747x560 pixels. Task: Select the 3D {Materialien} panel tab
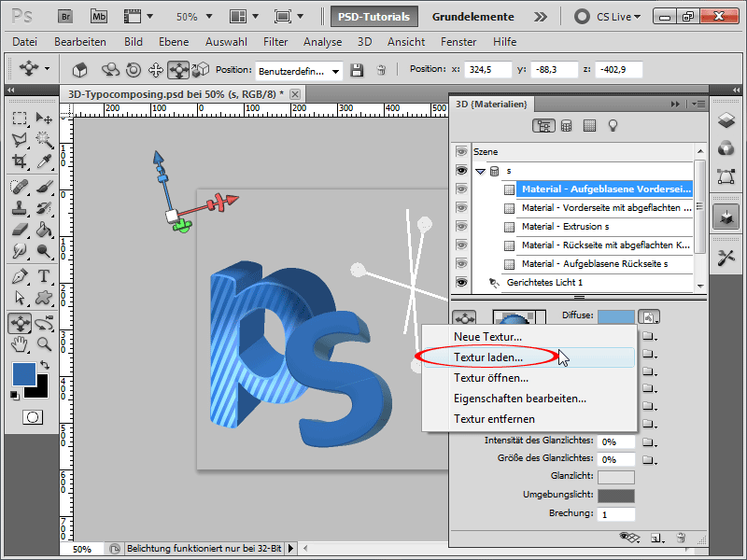(x=491, y=104)
